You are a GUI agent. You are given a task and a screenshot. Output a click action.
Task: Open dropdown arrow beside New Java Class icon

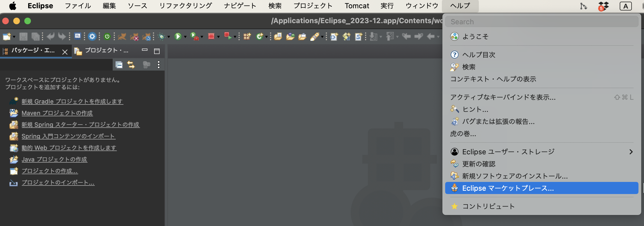tap(266, 37)
